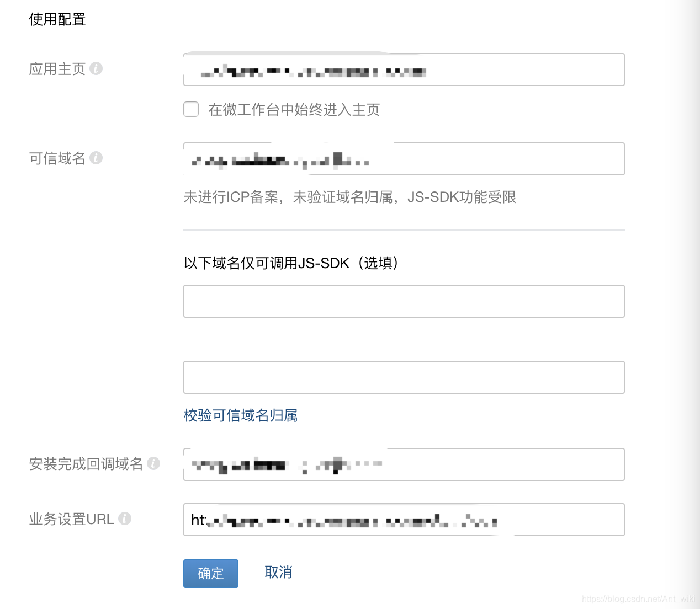Image resolution: width=700 pixels, height=609 pixels.
Task: Click the 在微工作台中始终进入主页 checkbox label text
Action: click(294, 110)
